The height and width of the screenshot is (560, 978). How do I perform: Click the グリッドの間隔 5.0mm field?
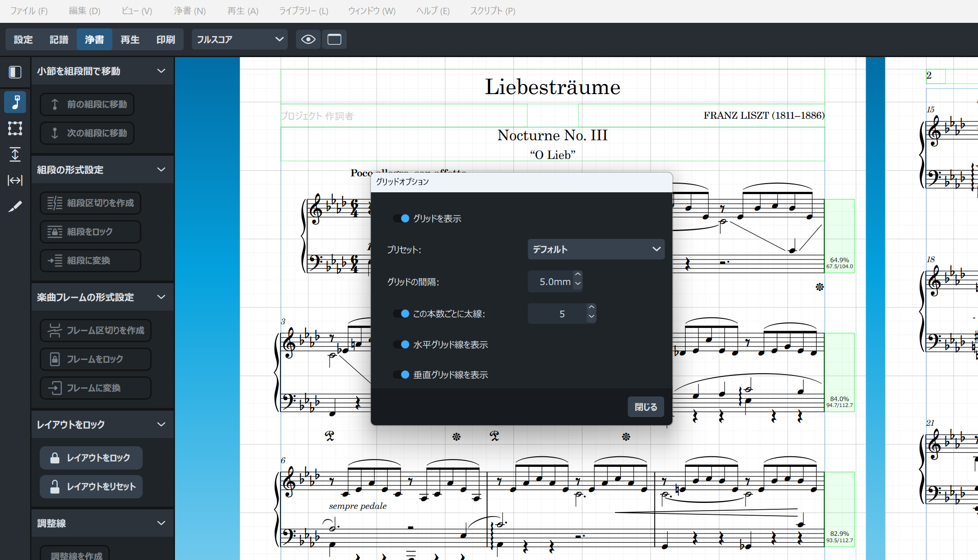click(550, 281)
